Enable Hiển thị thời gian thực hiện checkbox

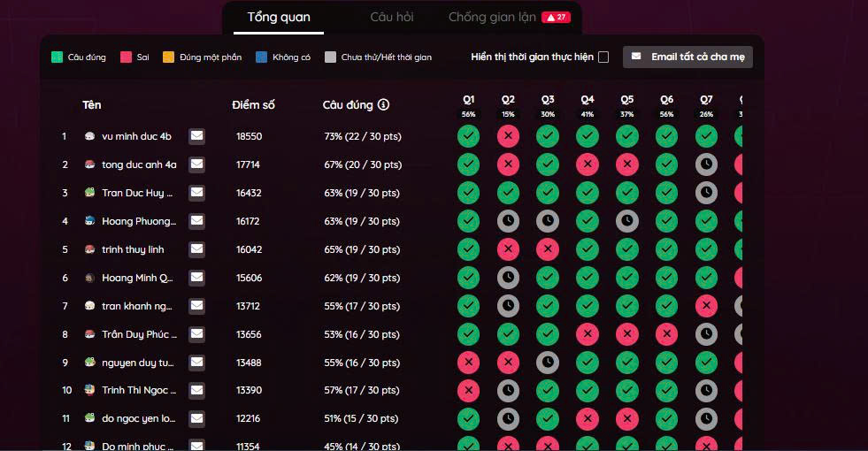click(x=603, y=57)
